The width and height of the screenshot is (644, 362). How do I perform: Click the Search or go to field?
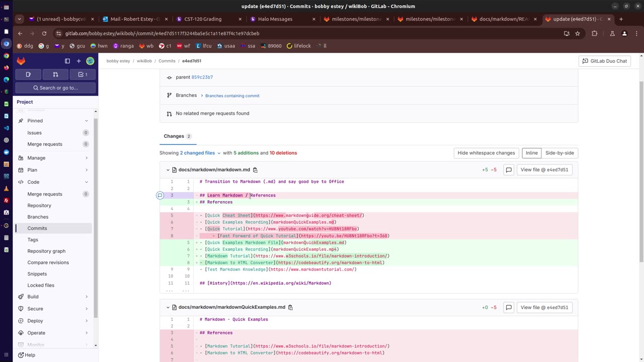[x=55, y=87]
